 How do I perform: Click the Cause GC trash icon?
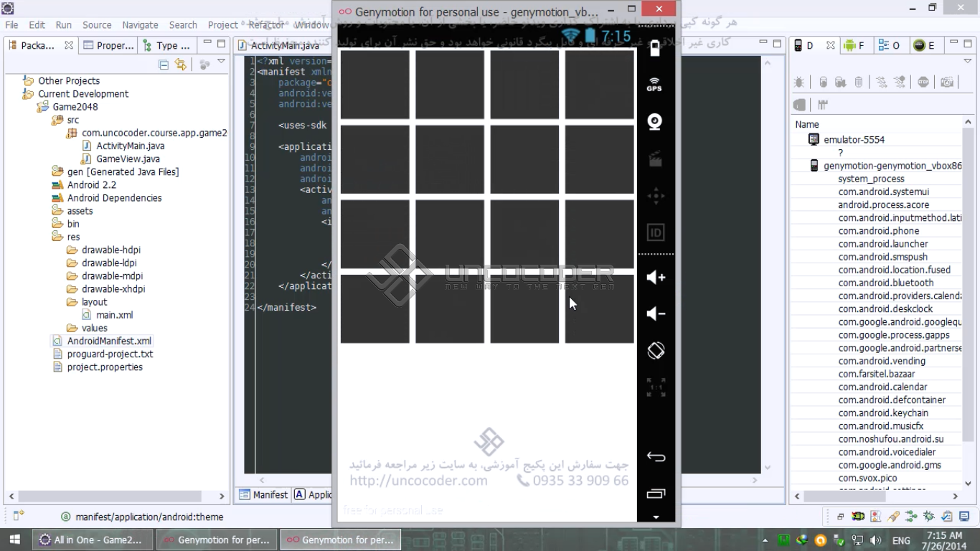tap(859, 83)
